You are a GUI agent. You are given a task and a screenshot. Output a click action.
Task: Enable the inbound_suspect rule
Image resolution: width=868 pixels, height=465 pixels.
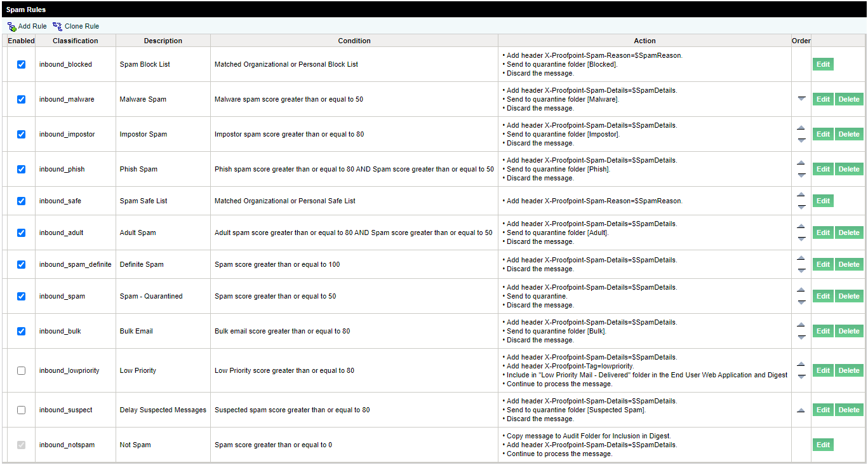(21, 410)
